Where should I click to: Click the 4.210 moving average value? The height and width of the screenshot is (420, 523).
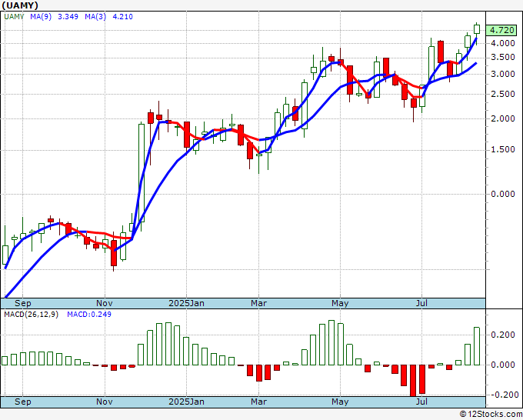point(123,17)
